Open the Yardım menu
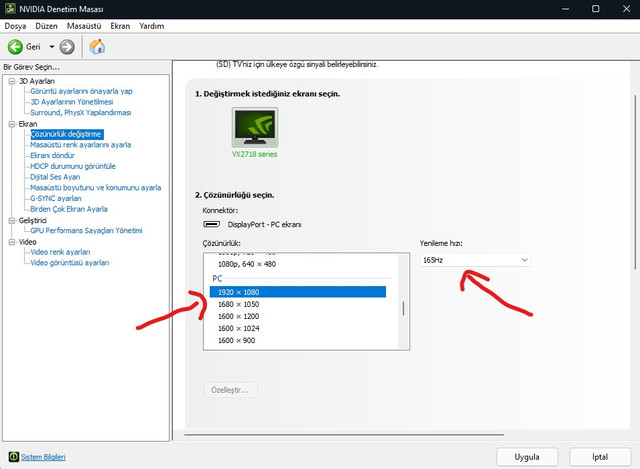The image size is (640, 469). [x=152, y=26]
